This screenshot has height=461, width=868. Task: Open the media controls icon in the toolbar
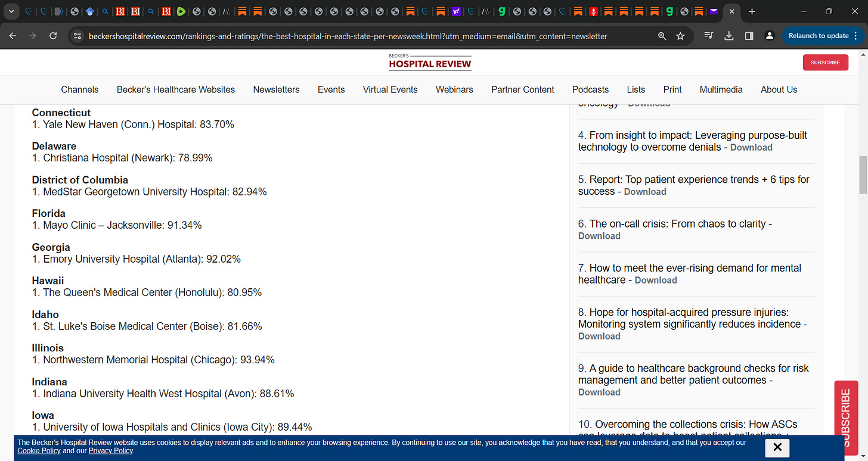708,36
